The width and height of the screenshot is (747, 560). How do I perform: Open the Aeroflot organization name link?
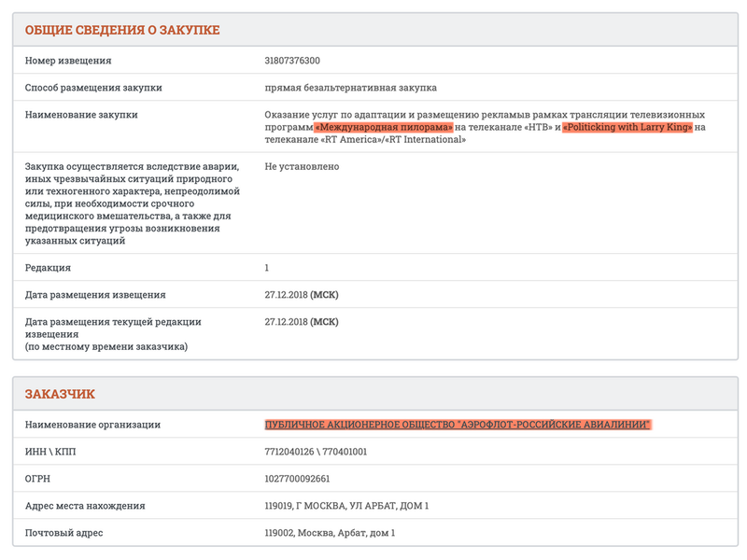coord(458,425)
